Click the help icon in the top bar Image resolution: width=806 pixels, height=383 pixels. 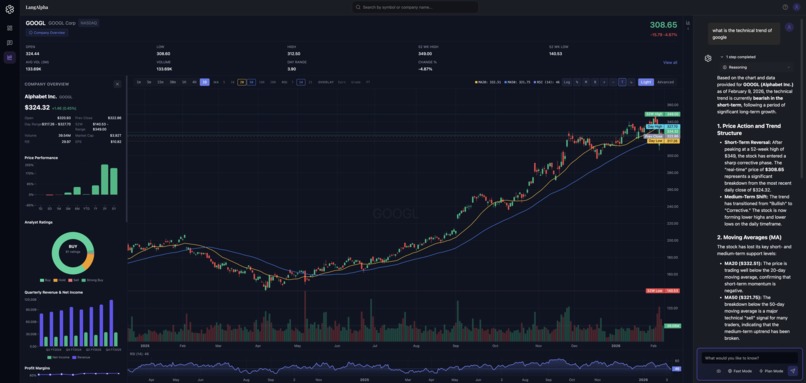click(785, 7)
